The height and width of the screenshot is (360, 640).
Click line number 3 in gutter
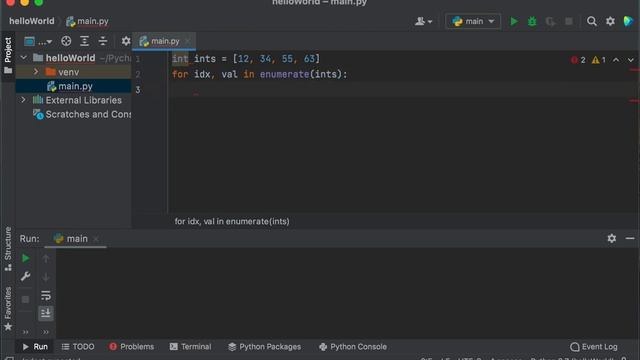tap(138, 90)
